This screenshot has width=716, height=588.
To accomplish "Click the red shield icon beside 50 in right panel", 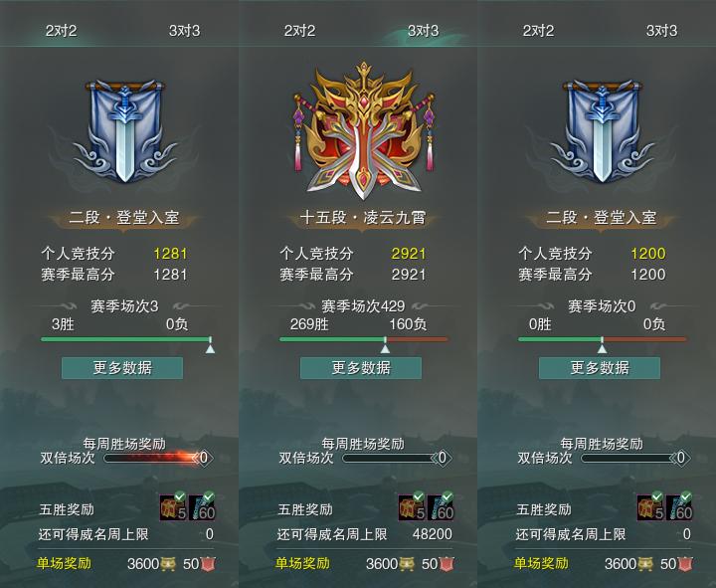I will click(x=685, y=564).
